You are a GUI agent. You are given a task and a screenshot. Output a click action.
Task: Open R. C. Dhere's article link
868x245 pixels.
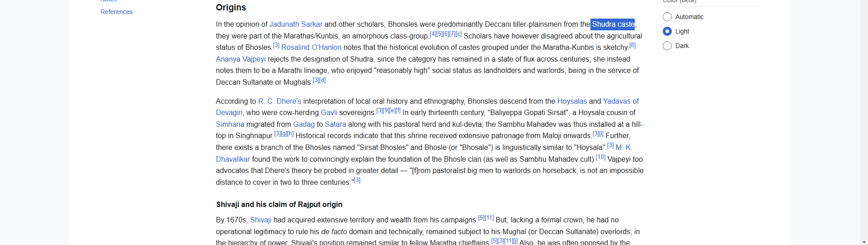[x=279, y=101]
